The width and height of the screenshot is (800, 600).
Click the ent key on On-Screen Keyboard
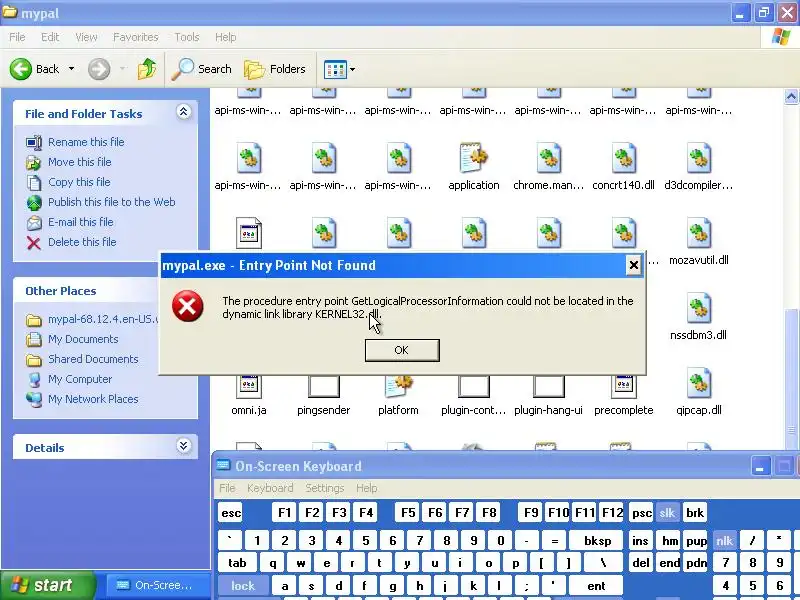pos(596,586)
